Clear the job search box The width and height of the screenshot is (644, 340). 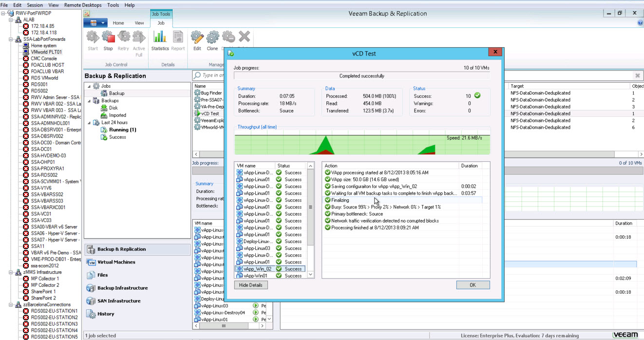click(x=637, y=76)
